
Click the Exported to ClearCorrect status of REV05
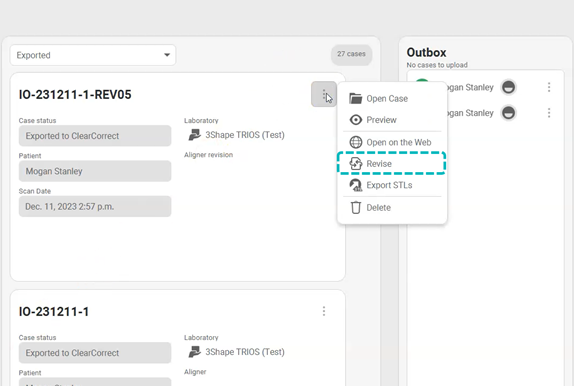pyautogui.click(x=95, y=136)
